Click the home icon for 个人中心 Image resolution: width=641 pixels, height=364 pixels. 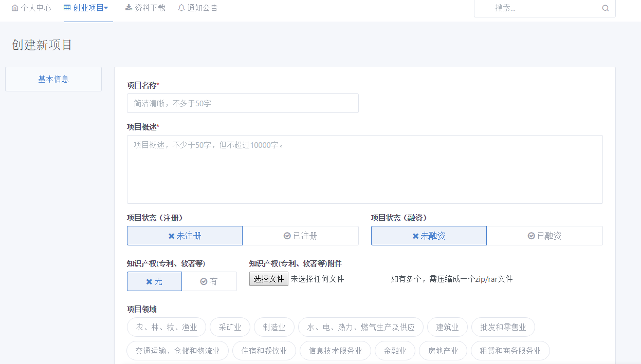pos(15,8)
